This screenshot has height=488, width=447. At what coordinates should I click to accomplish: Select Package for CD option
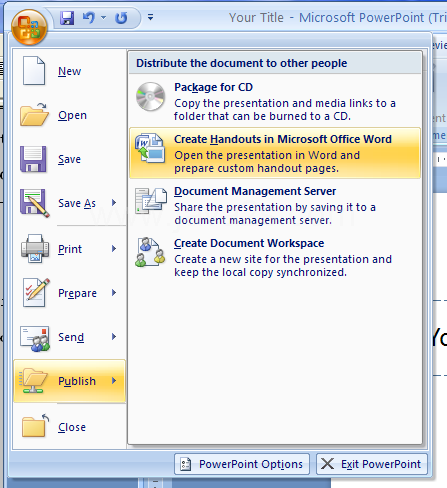pos(275,101)
